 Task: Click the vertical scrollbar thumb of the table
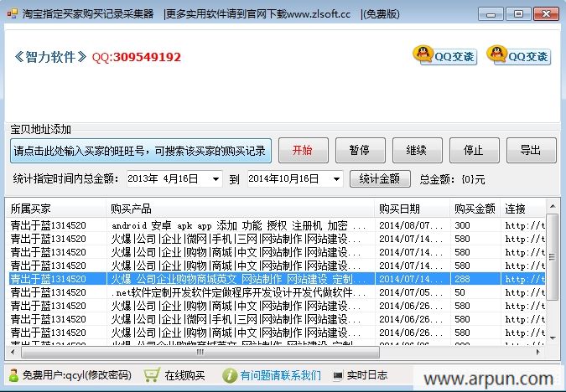553,257
